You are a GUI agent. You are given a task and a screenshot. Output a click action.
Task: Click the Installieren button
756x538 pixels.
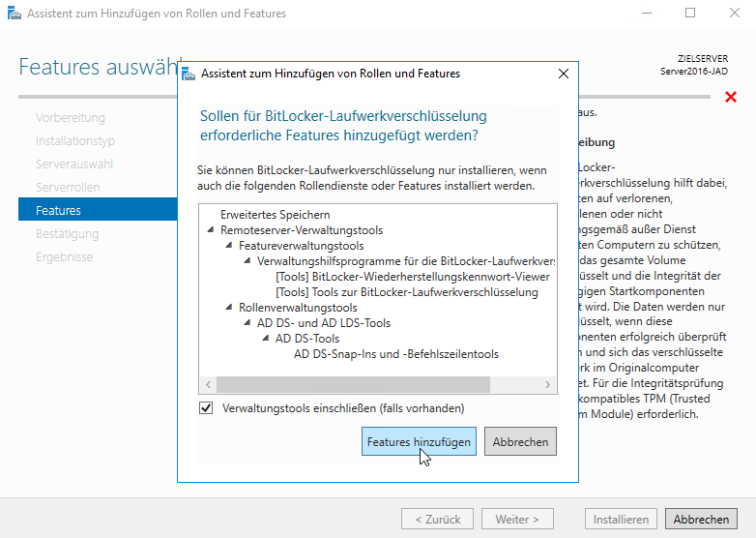point(621,520)
